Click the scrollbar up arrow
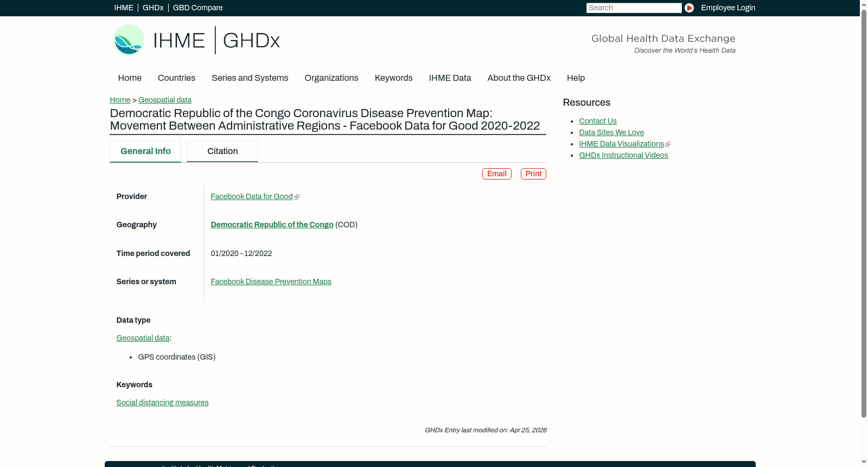The height and width of the screenshot is (467, 868). click(864, 4)
